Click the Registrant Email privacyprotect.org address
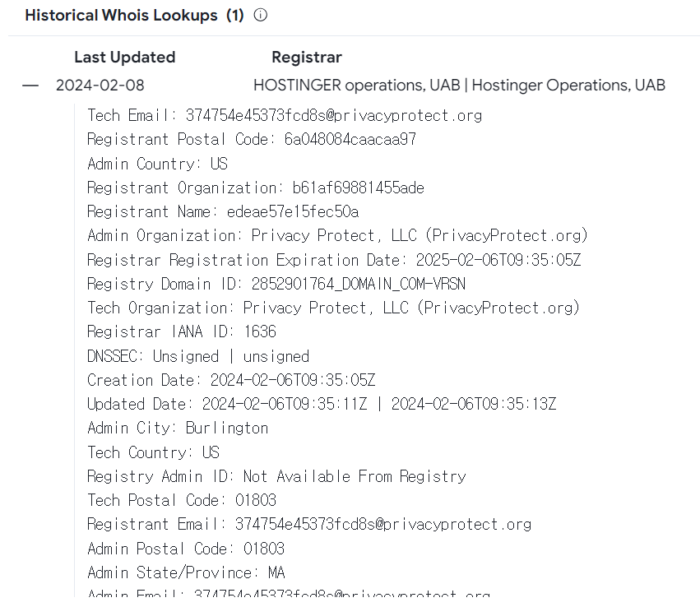The width and height of the screenshot is (700, 607). click(x=383, y=525)
